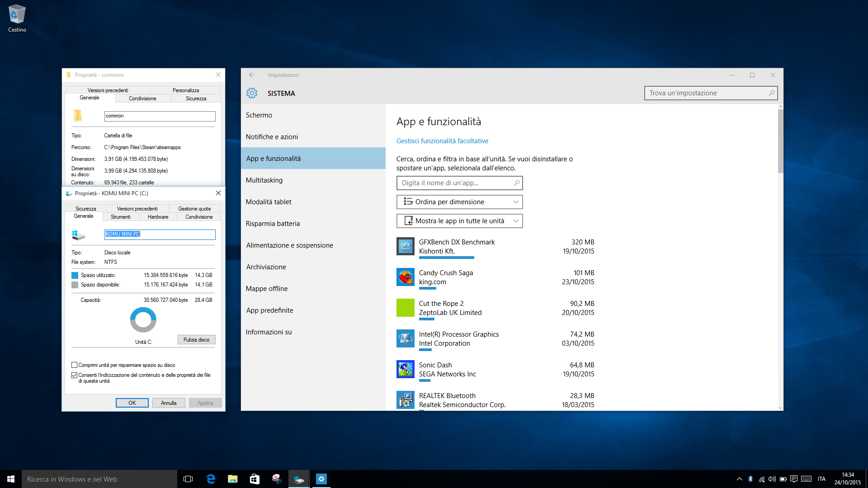Click the GFXBench size bar indicator
Viewport: 868px width, 488px height.
[447, 258]
